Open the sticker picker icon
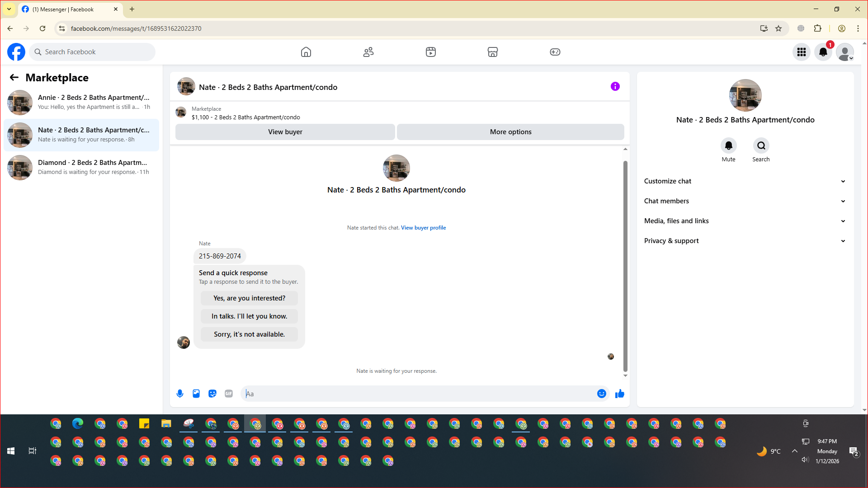This screenshot has height=488, width=868. [212, 394]
